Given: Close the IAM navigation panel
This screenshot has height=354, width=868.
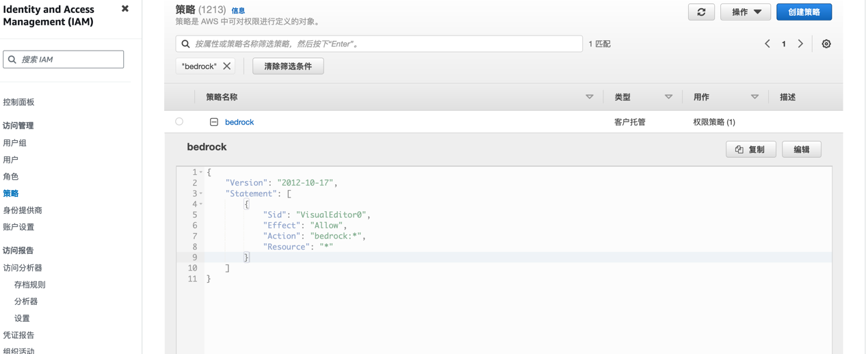Looking at the screenshot, I should [125, 9].
